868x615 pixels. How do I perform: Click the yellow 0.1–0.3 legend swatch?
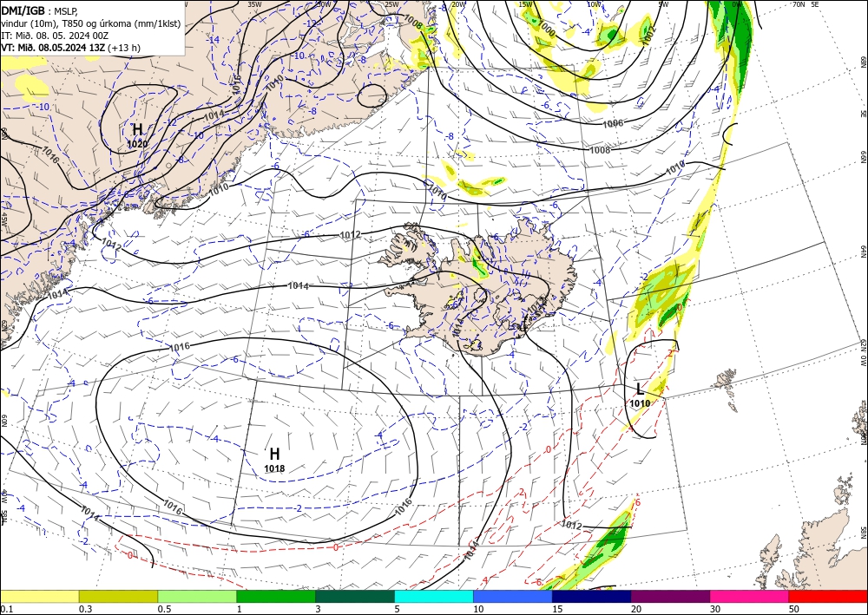click(39, 596)
